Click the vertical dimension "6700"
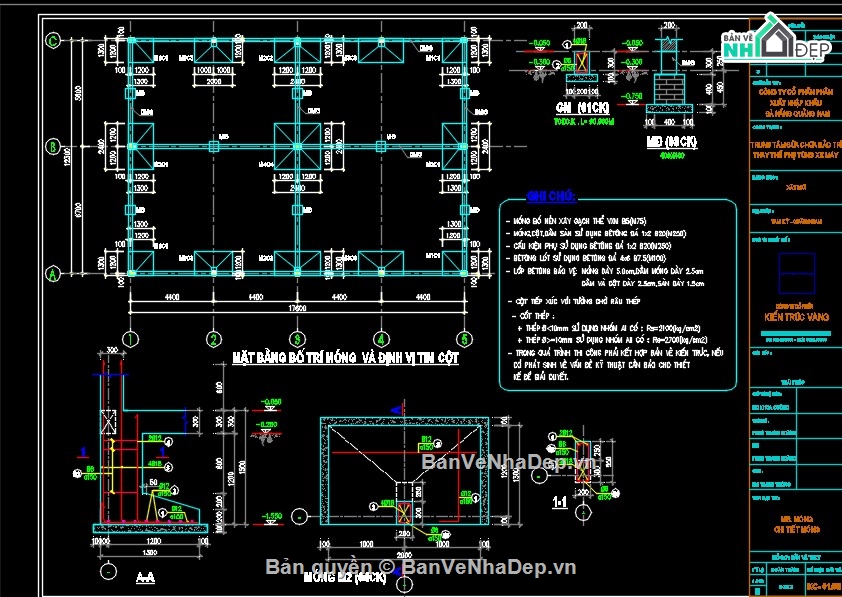The height and width of the screenshot is (597, 842). pyautogui.click(x=78, y=210)
